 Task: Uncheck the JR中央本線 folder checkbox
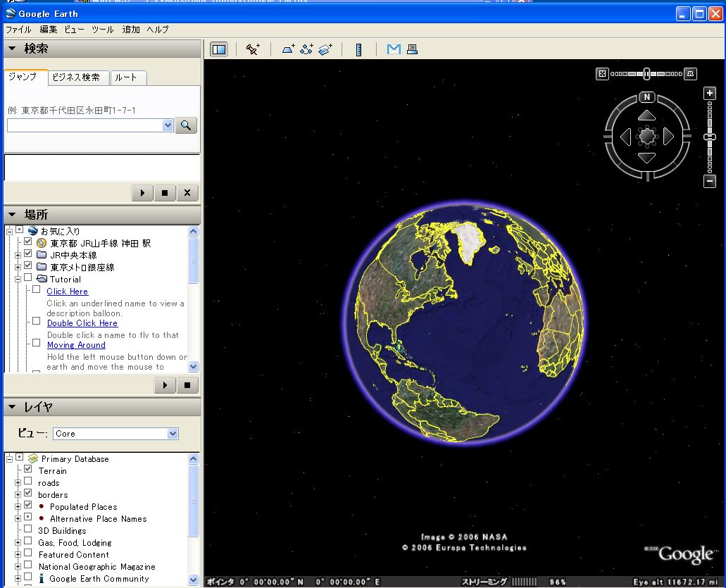tap(27, 254)
